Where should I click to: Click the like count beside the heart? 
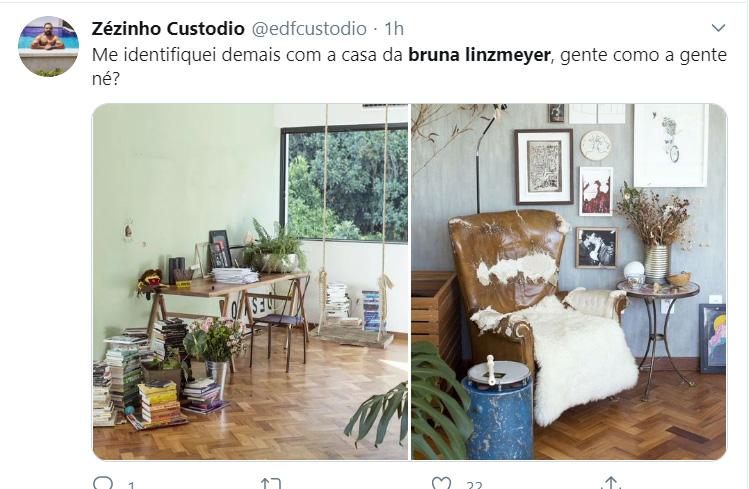click(x=474, y=485)
